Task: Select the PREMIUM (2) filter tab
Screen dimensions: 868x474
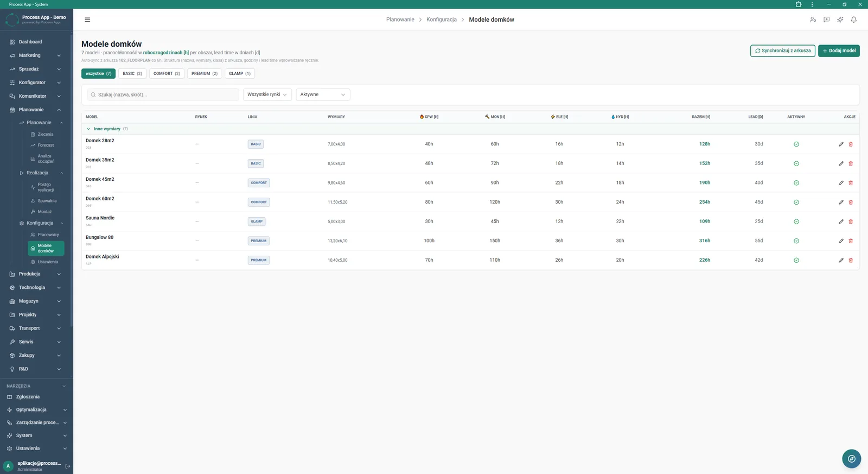Action: [205, 74]
